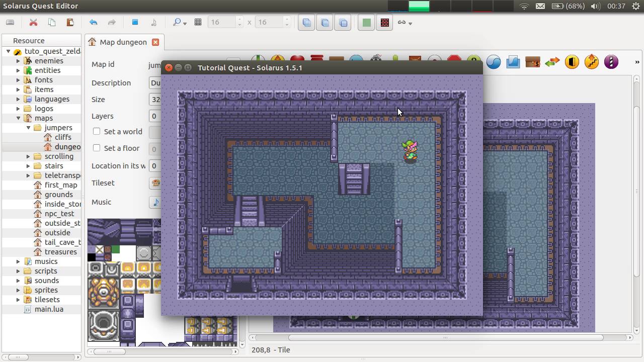Toggle the third layer visibility button
The height and width of the screenshot is (362, 644).
tap(343, 23)
